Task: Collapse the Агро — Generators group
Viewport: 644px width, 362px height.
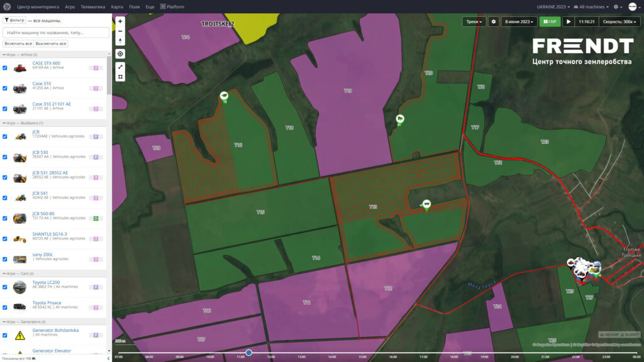Action: pos(24,322)
